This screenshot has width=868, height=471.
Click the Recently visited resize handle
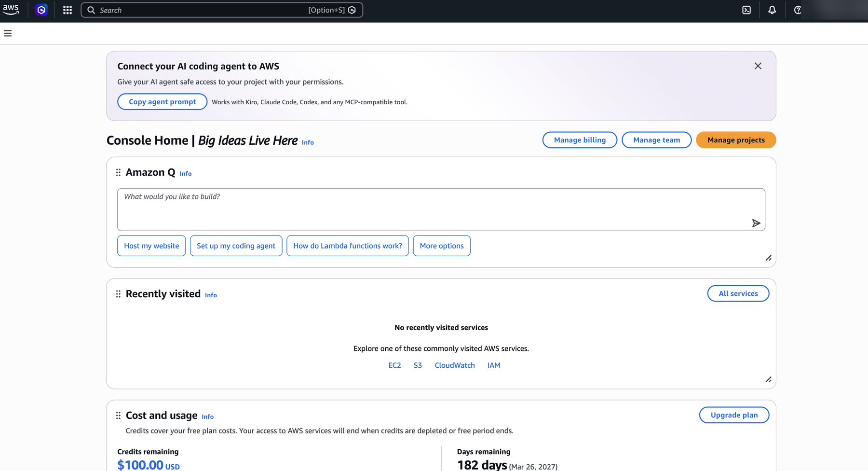769,380
